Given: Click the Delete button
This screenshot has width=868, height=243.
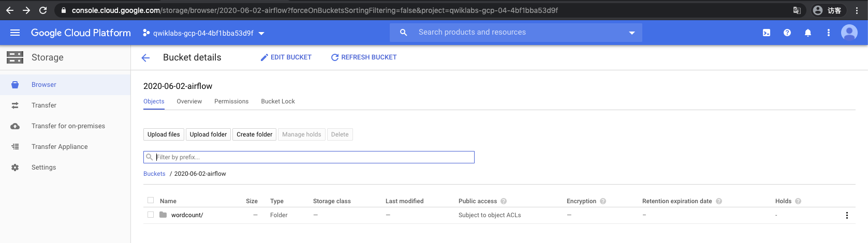Looking at the screenshot, I should (340, 134).
